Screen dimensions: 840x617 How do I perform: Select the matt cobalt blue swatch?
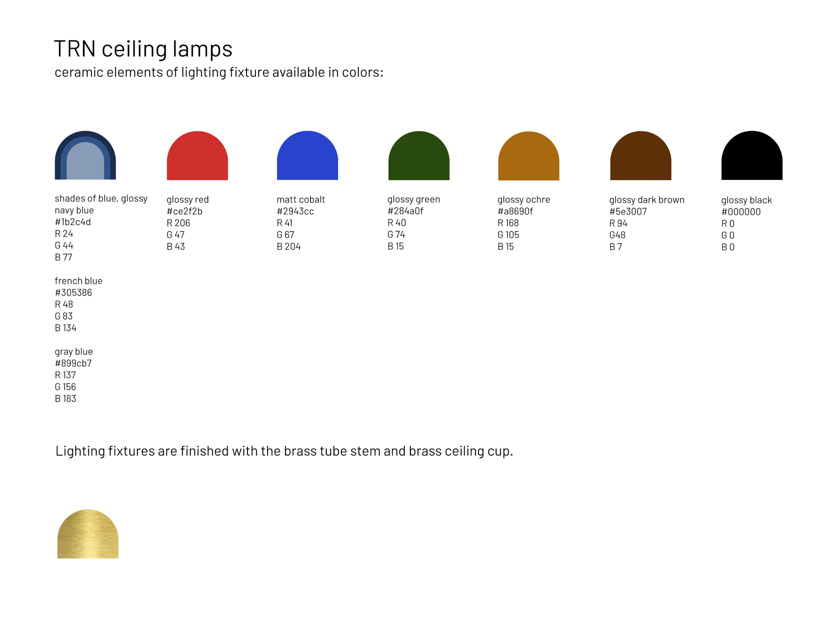click(307, 155)
